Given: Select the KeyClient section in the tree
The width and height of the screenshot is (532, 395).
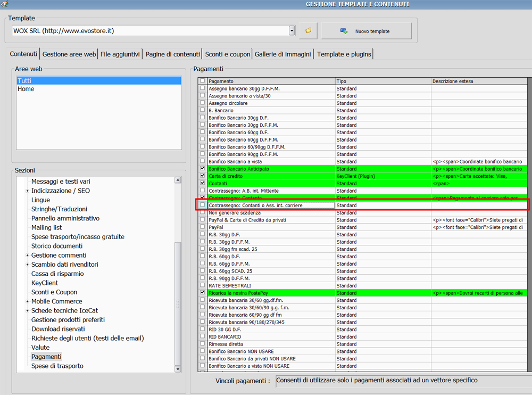Looking at the screenshot, I should (45, 283).
